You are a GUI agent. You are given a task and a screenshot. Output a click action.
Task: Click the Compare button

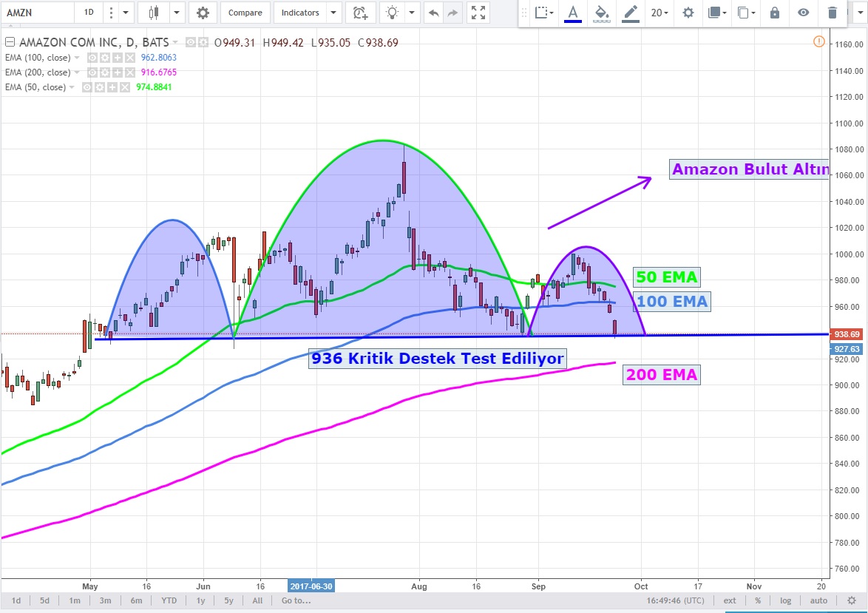[245, 13]
